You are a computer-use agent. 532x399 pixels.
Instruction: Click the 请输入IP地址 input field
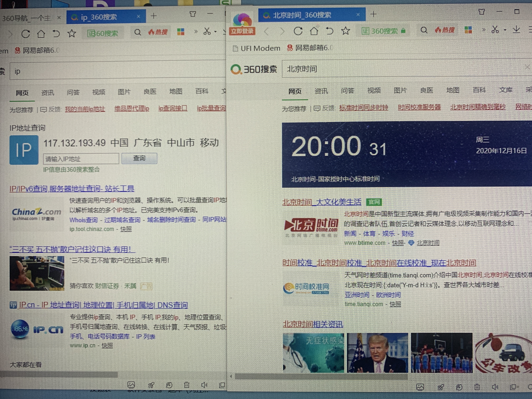tap(81, 159)
